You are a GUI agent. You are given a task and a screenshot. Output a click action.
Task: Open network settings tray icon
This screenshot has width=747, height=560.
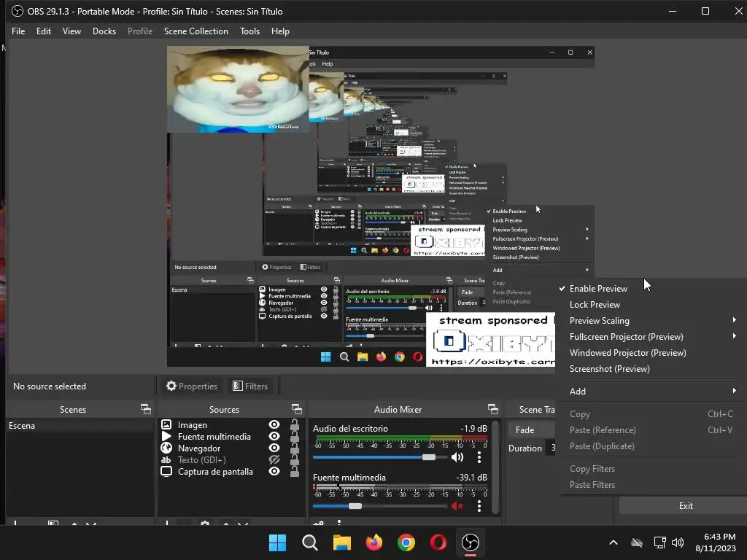pyautogui.click(x=659, y=542)
